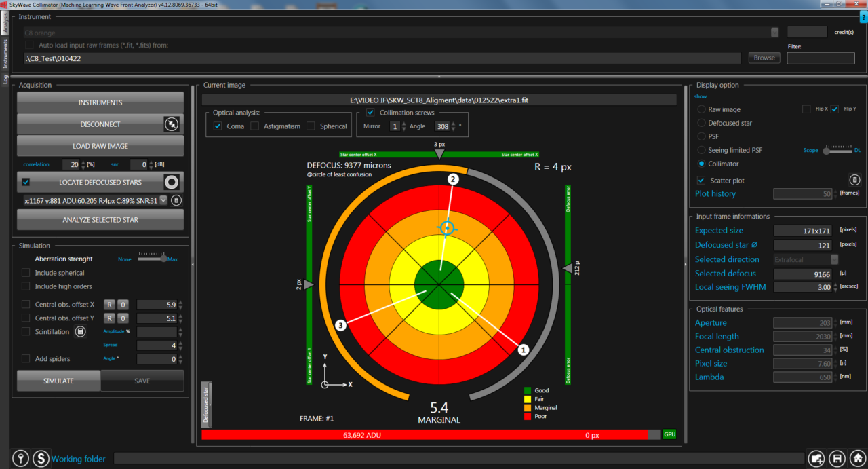Open the instrument name dropdown at top
The image size is (868, 469).
[x=774, y=32]
